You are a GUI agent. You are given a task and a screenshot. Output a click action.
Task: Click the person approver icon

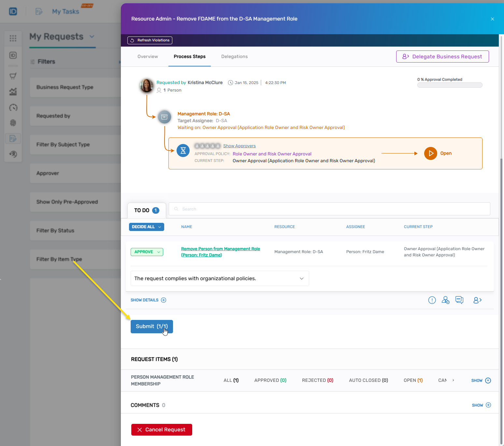[x=445, y=300]
